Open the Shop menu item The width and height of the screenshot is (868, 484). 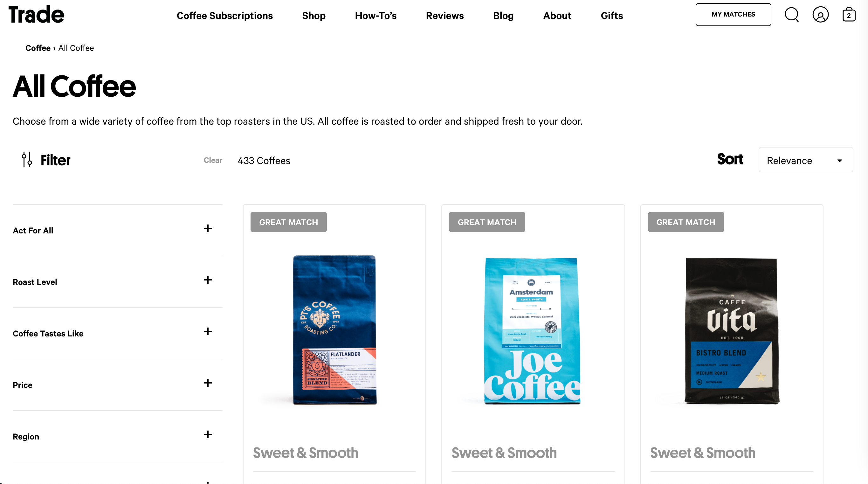coord(314,16)
